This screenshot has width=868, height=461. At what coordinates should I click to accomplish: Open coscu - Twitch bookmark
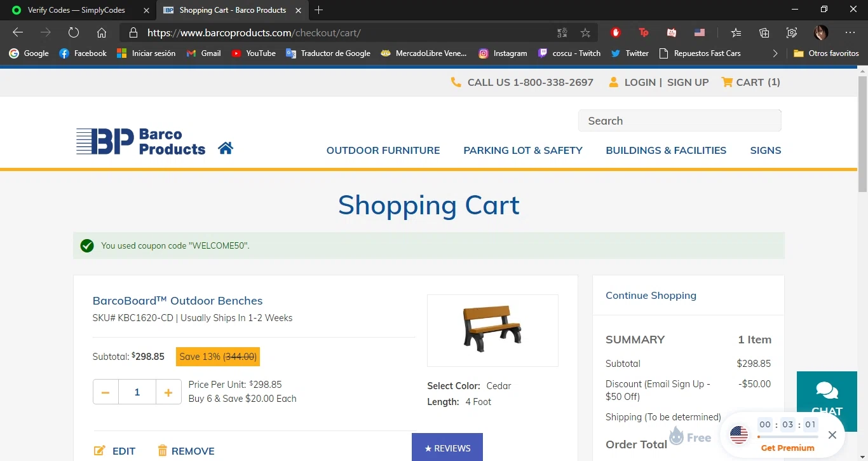click(x=569, y=53)
